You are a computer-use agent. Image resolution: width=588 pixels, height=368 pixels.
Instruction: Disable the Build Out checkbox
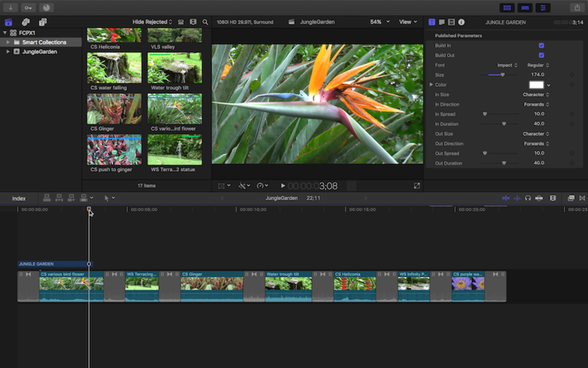pos(541,55)
